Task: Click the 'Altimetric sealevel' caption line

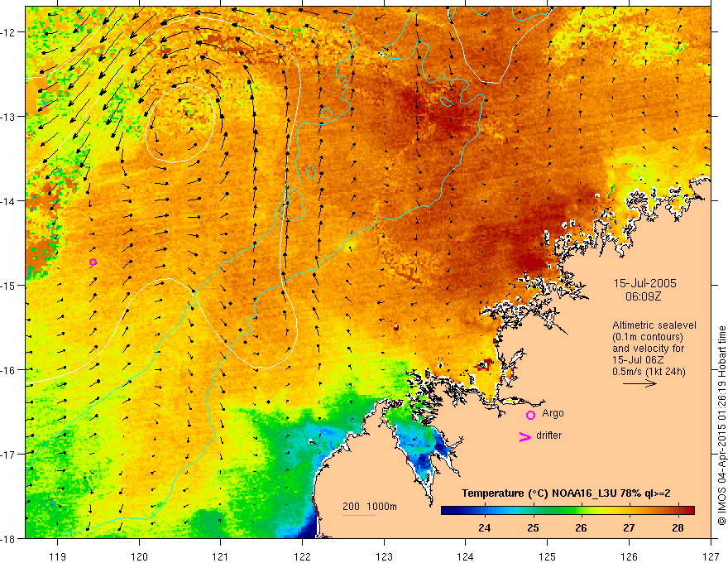Action: (654, 325)
